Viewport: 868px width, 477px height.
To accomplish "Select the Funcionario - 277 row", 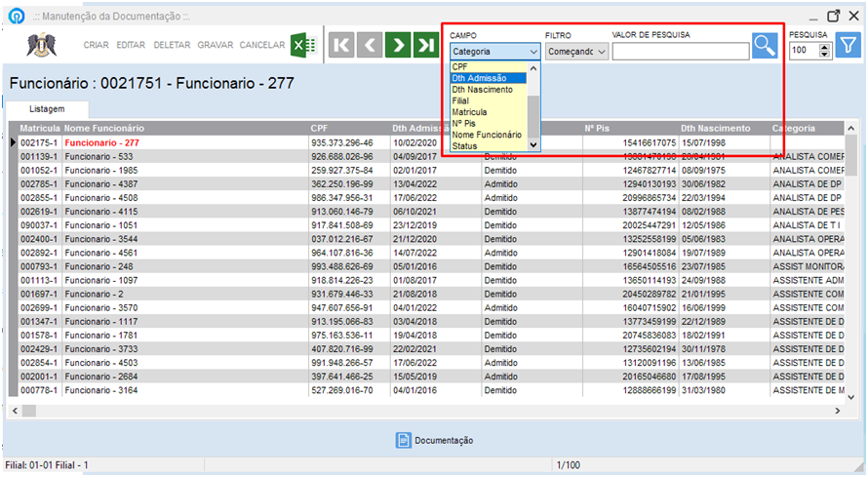I will pos(431,142).
